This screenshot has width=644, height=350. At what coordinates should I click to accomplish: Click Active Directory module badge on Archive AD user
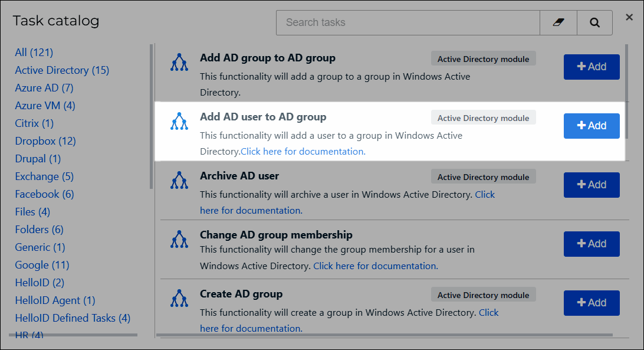coord(484,177)
